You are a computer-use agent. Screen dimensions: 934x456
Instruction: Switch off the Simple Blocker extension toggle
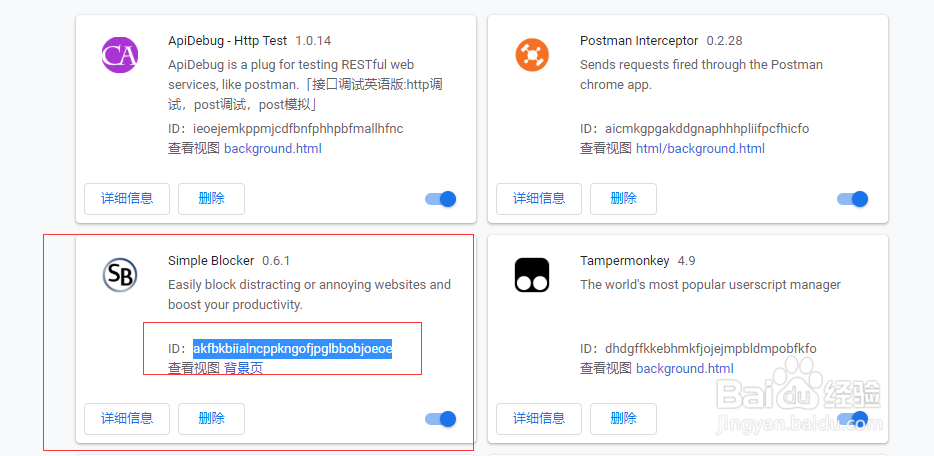pyautogui.click(x=441, y=419)
